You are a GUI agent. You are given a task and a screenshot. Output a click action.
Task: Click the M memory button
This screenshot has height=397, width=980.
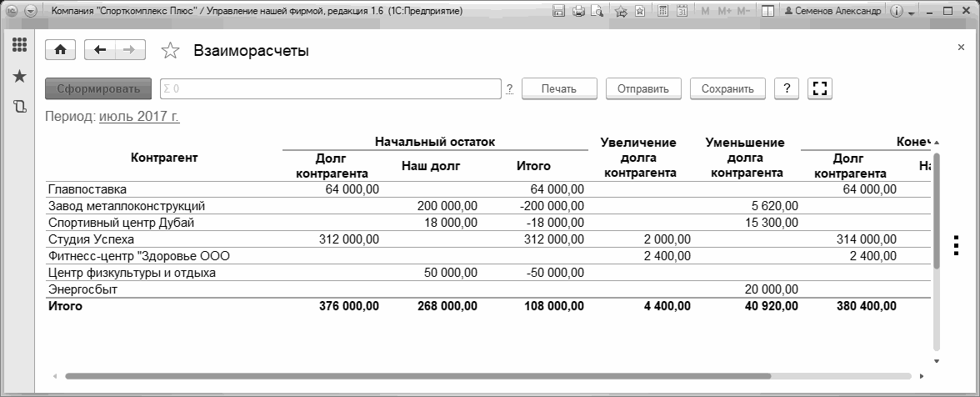point(705,11)
